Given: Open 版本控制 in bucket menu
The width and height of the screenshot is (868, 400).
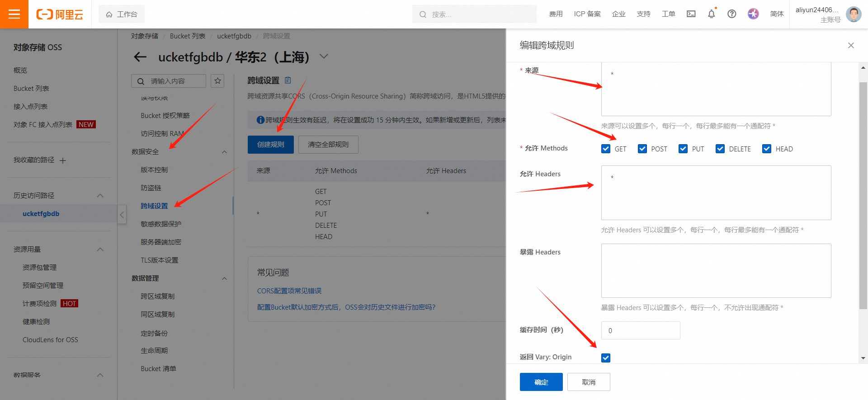Looking at the screenshot, I should click(x=154, y=170).
